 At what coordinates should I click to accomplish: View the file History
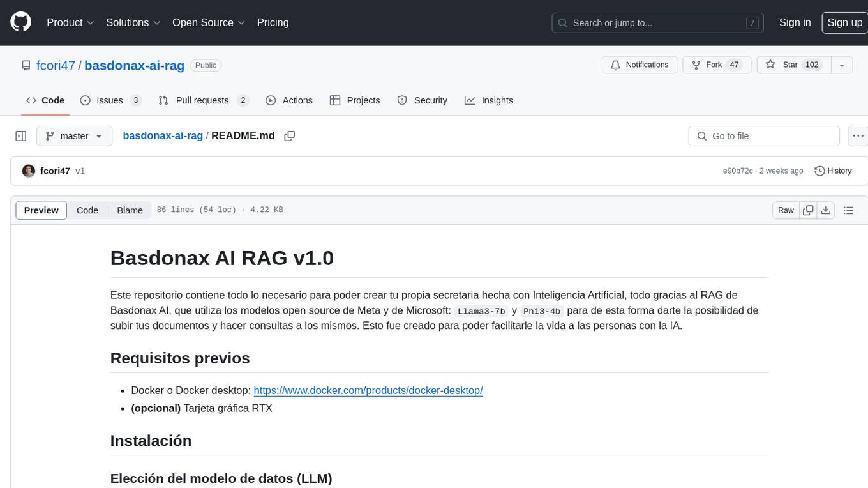(x=833, y=171)
